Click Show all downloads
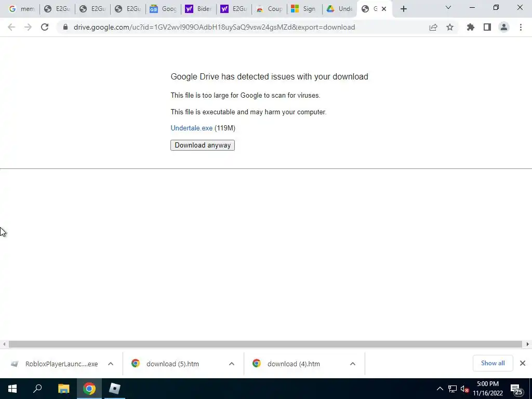Image resolution: width=532 pixels, height=399 pixels. (x=493, y=363)
